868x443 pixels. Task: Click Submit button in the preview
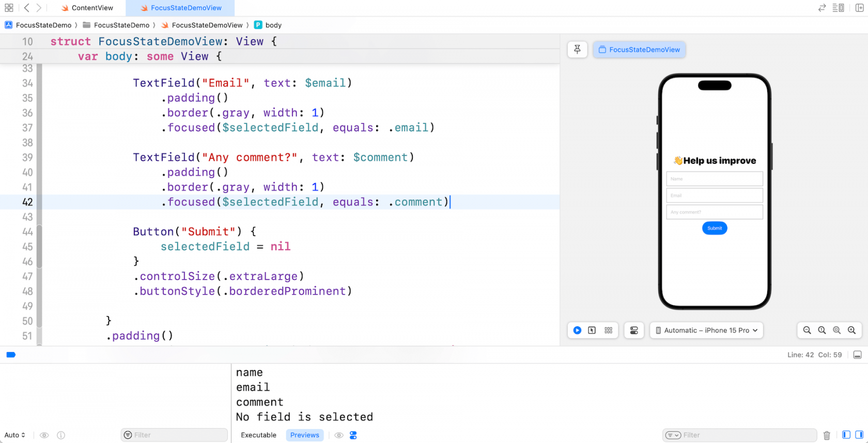pyautogui.click(x=715, y=228)
